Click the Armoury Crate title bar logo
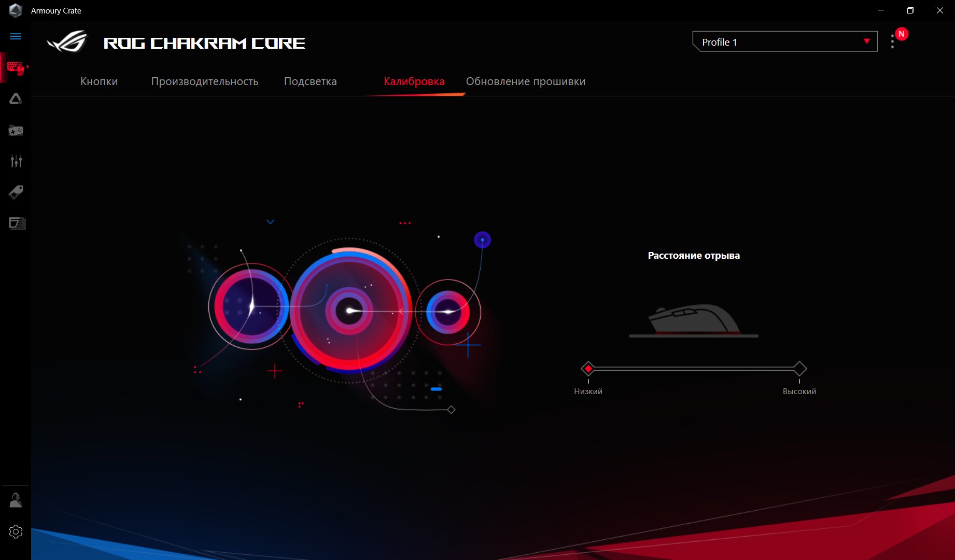Image resolution: width=955 pixels, height=560 pixels. click(16, 10)
